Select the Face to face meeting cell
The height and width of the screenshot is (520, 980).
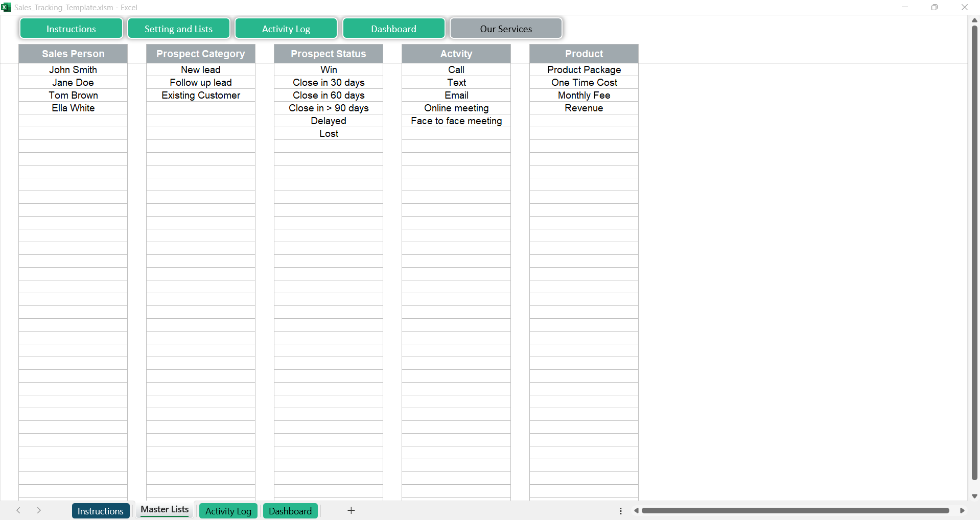[x=456, y=121]
